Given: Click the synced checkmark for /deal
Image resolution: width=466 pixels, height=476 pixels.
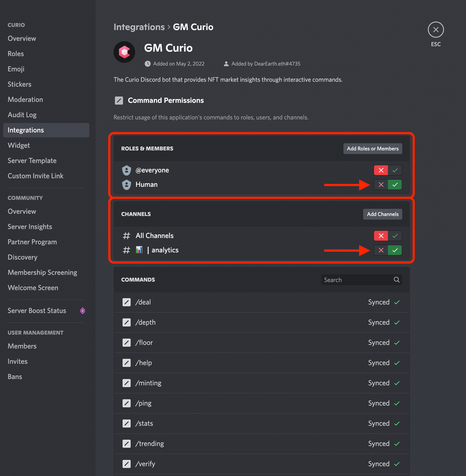Looking at the screenshot, I should coord(397,302).
